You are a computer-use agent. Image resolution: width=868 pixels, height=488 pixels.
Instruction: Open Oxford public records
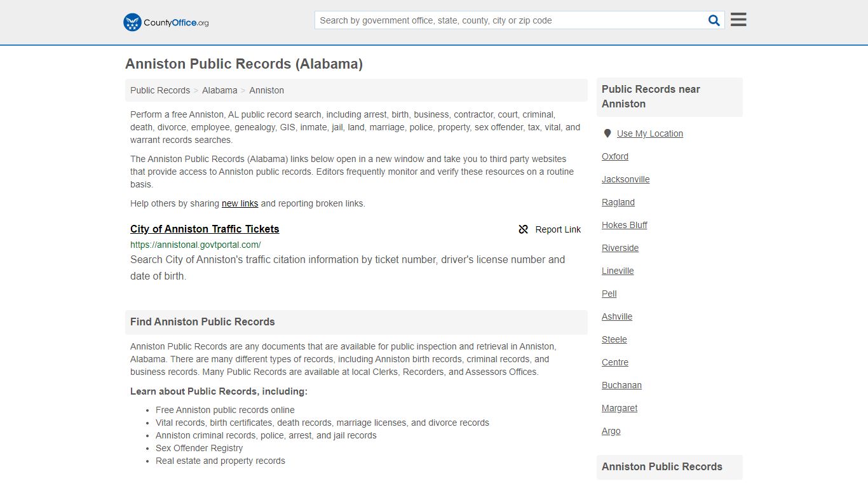pos(615,156)
